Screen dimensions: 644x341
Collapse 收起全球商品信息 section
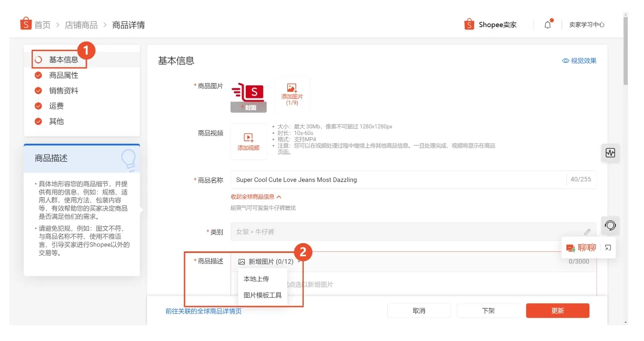click(254, 196)
